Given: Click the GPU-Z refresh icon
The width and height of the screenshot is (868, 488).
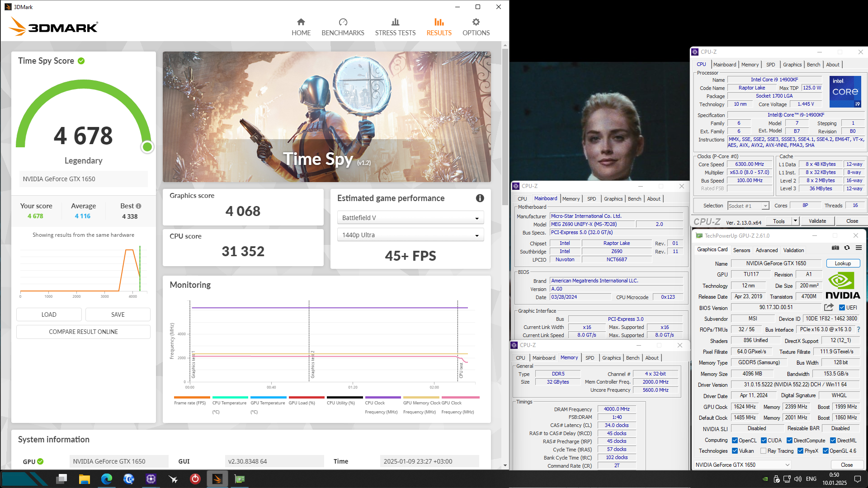Looking at the screenshot, I should 847,248.
